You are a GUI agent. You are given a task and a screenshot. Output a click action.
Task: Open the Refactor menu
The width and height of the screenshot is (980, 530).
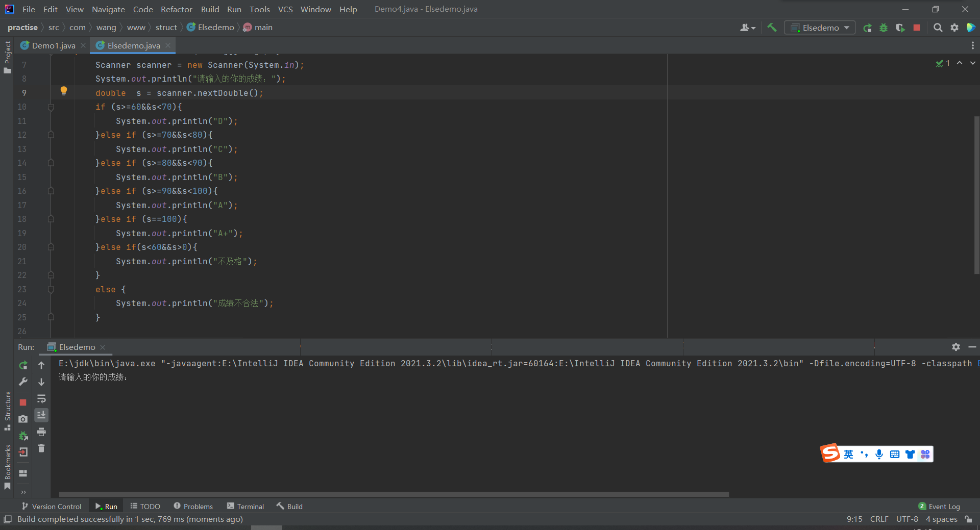pyautogui.click(x=176, y=9)
